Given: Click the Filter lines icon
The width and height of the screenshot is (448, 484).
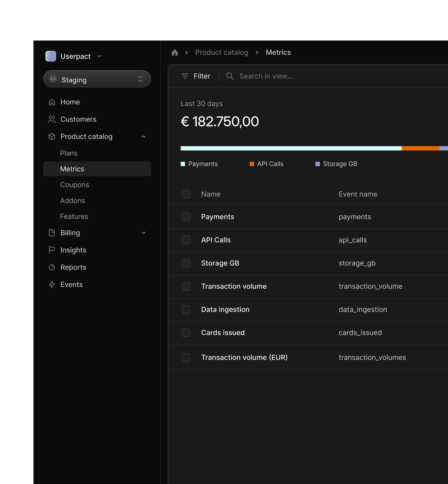Looking at the screenshot, I should [x=185, y=76].
